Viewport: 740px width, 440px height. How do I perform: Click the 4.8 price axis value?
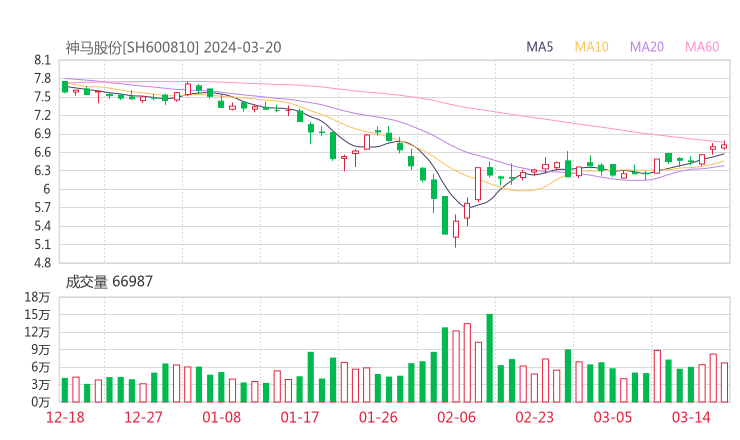point(42,263)
